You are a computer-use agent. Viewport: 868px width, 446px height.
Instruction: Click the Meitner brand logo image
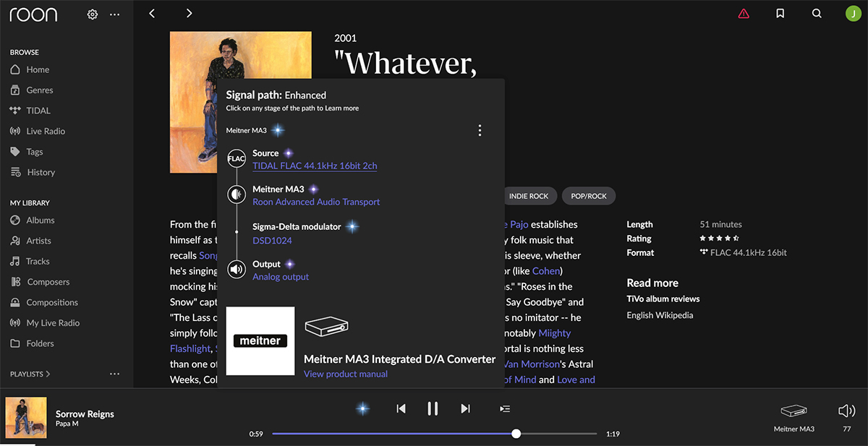tap(260, 341)
